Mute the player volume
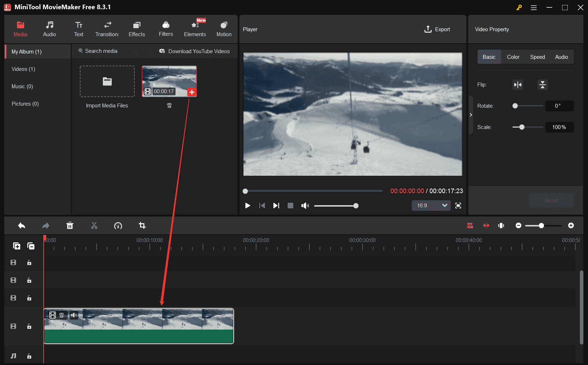588x365 pixels. pos(305,206)
